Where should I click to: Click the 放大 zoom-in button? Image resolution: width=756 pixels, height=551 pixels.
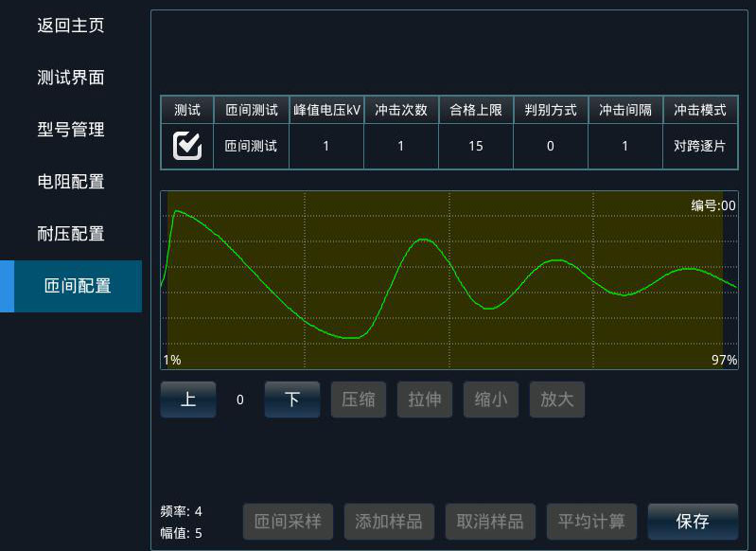pyautogui.click(x=557, y=400)
